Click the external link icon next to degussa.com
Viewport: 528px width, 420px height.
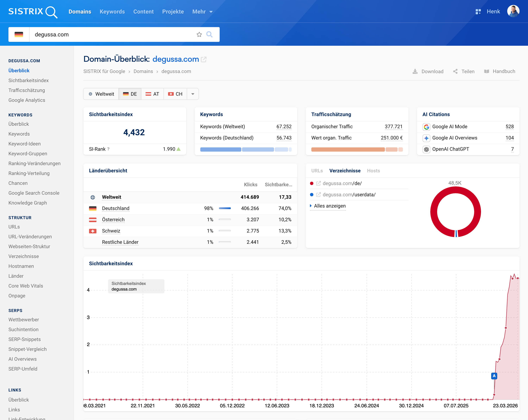[204, 59]
